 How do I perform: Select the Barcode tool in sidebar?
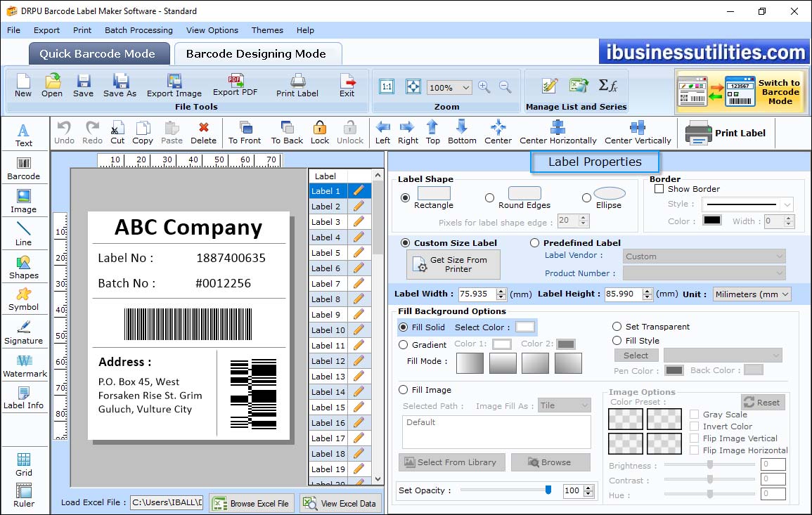point(24,169)
